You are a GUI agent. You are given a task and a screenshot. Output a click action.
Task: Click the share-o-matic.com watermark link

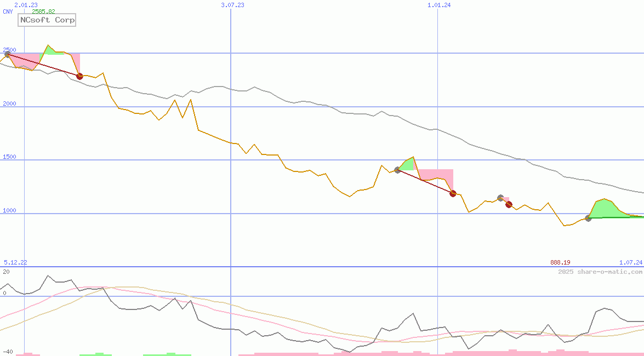click(x=600, y=272)
